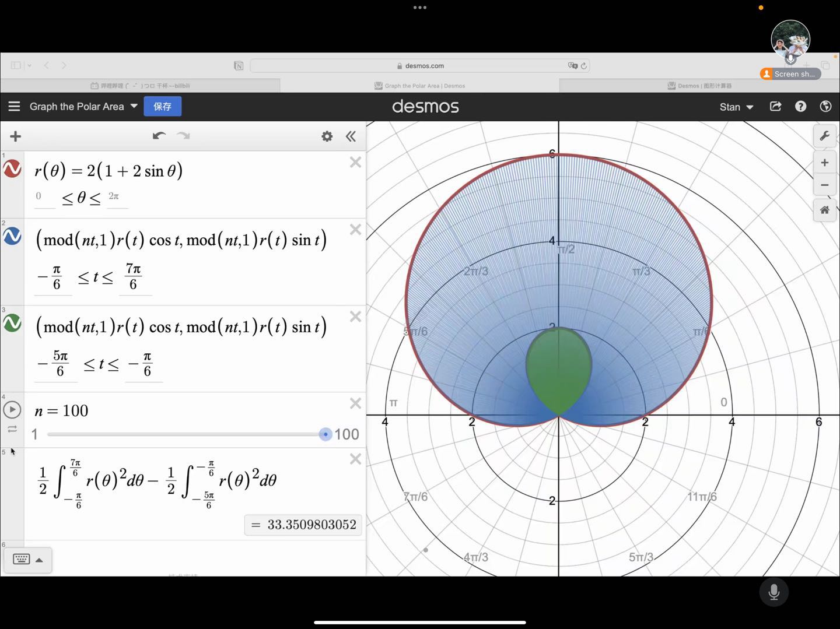840x629 pixels.
Task: Click the Screen sharing indicator pill
Action: click(790, 74)
